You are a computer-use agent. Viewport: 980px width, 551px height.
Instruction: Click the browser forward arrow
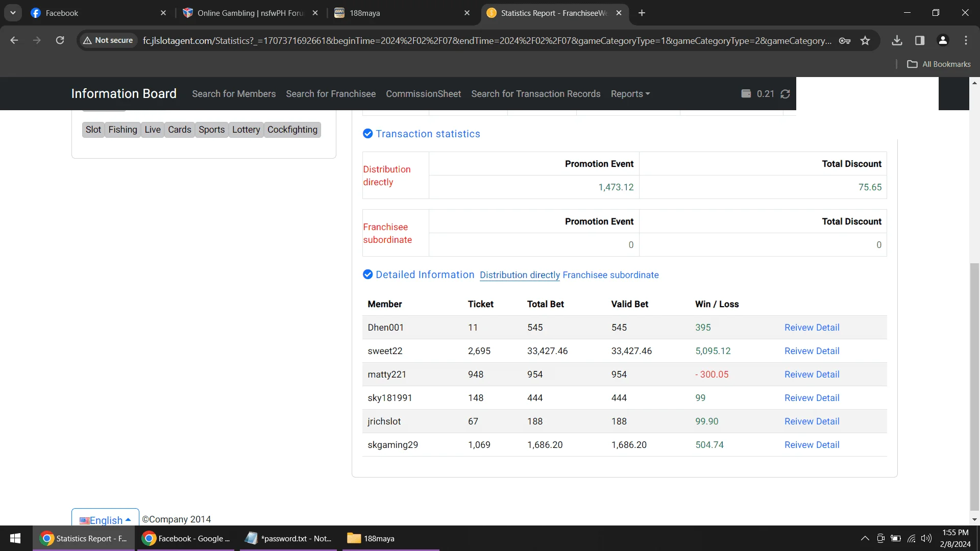point(37,40)
